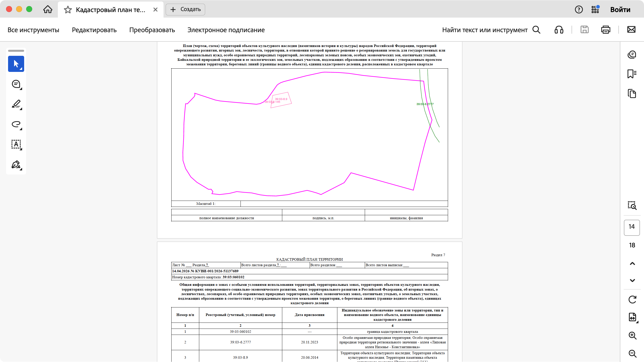Print the document with printer icon

pyautogui.click(x=606, y=30)
